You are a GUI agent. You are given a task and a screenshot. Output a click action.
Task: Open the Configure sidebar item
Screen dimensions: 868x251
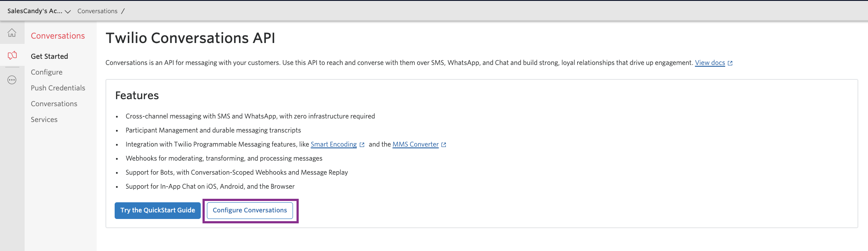click(47, 72)
